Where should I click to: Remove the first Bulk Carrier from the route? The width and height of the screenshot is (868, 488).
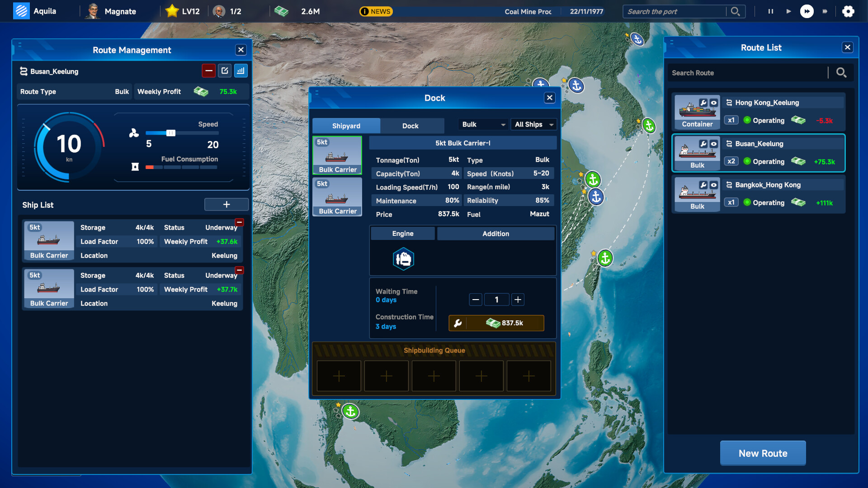[x=240, y=222]
